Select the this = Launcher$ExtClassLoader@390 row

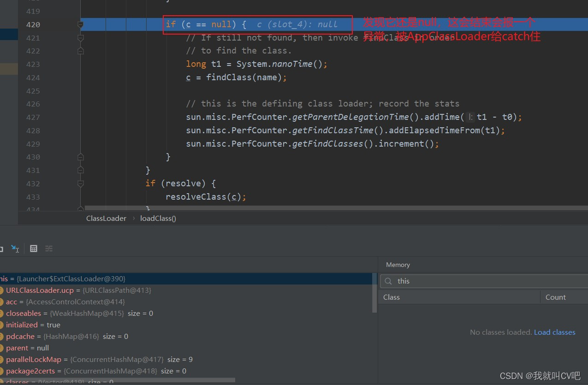pos(186,279)
